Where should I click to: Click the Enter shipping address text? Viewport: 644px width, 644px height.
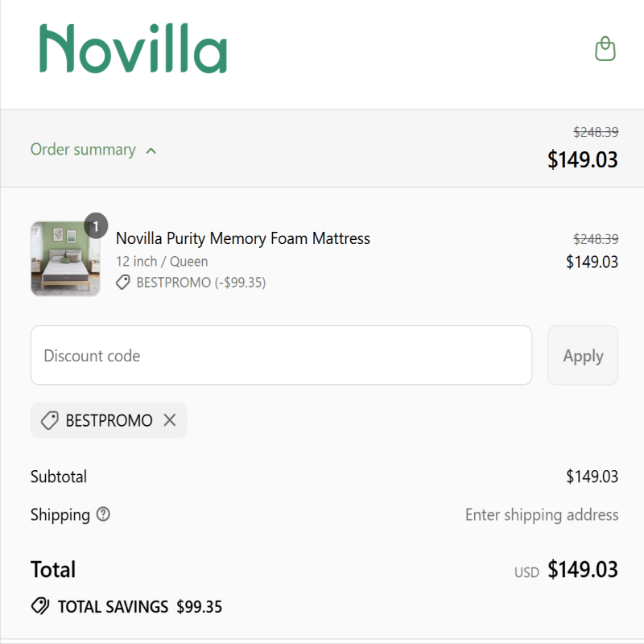[x=542, y=514]
